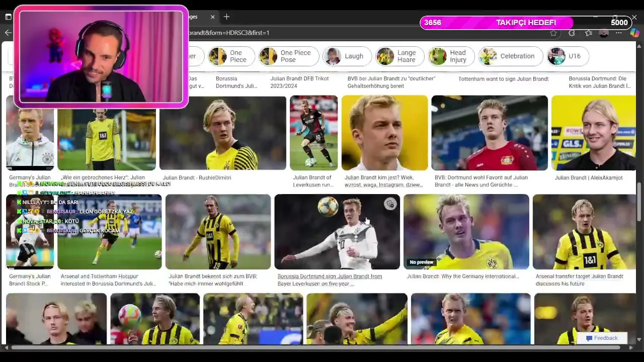Click visual search icon on hovered image

[x=390, y=204]
